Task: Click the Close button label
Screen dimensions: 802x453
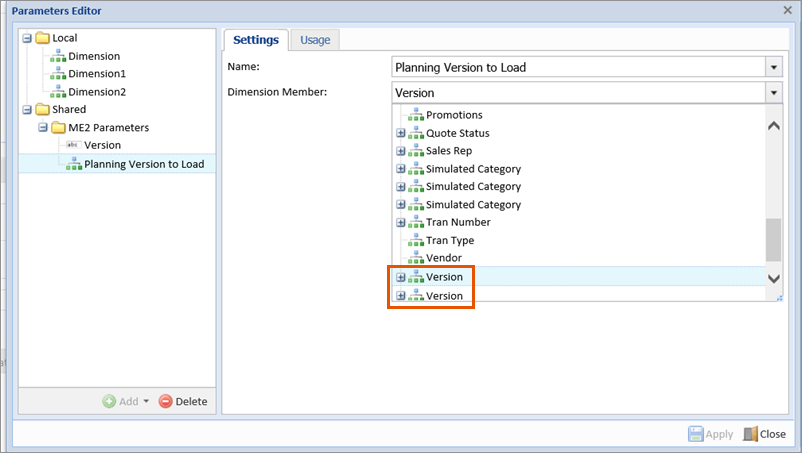Action: tap(773, 434)
